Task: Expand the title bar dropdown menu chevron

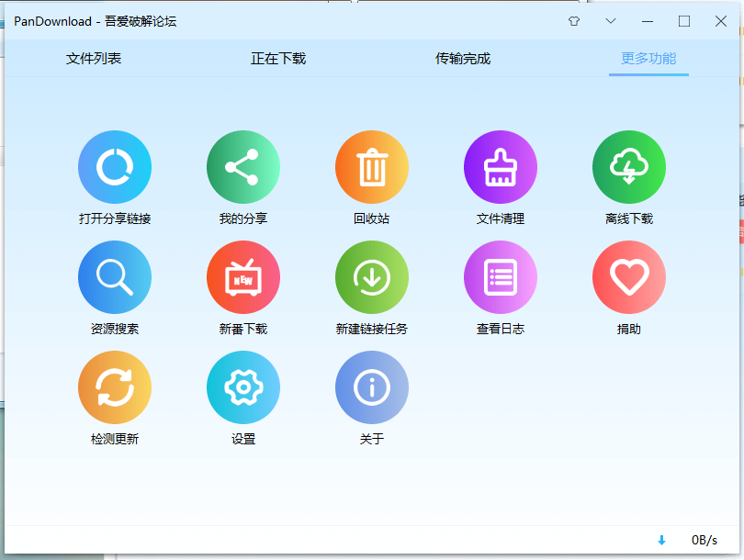Action: click(611, 21)
